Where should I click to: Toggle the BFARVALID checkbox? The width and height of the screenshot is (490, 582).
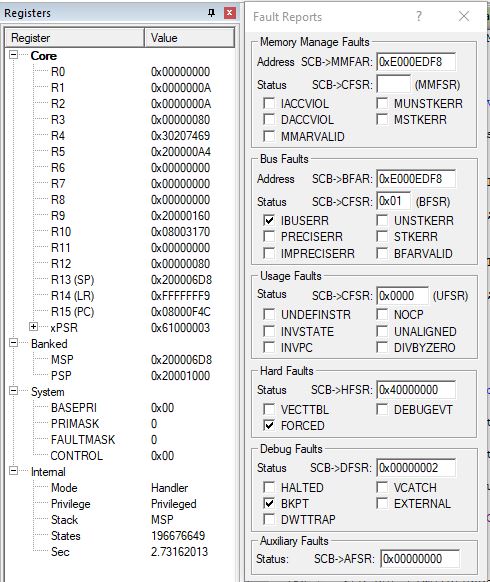[382, 253]
